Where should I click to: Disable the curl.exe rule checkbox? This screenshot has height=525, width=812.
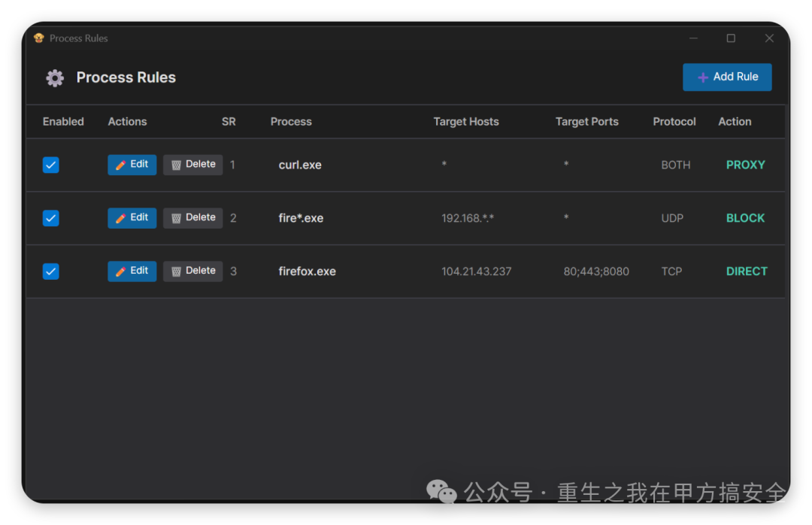50,165
